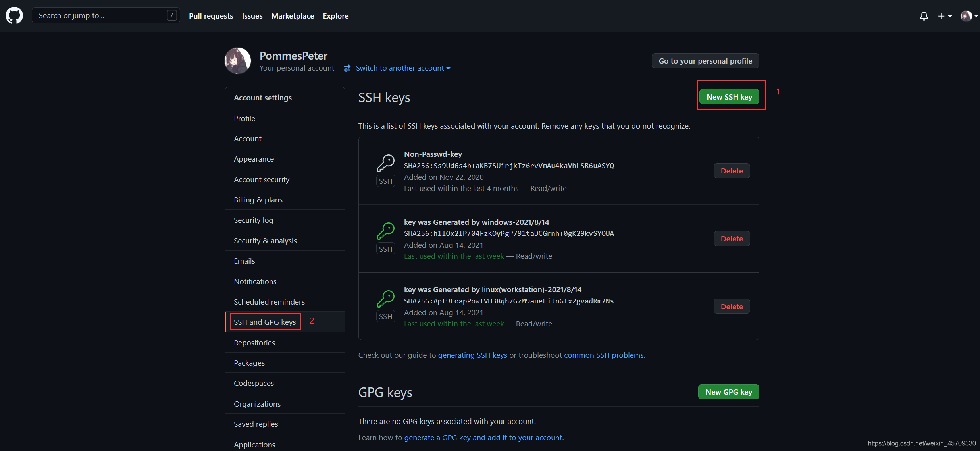The height and width of the screenshot is (451, 980).
Task: Open Pull requests in top navigation
Action: click(x=211, y=16)
